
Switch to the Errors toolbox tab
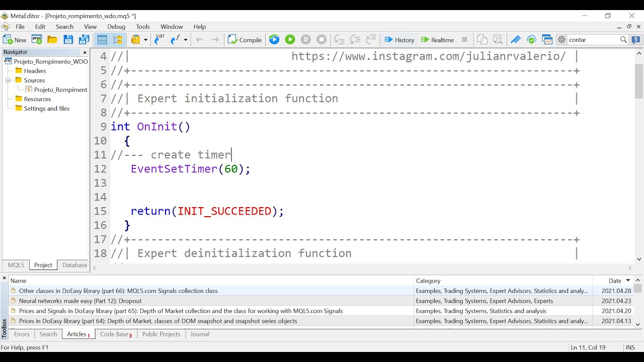pos(22,334)
